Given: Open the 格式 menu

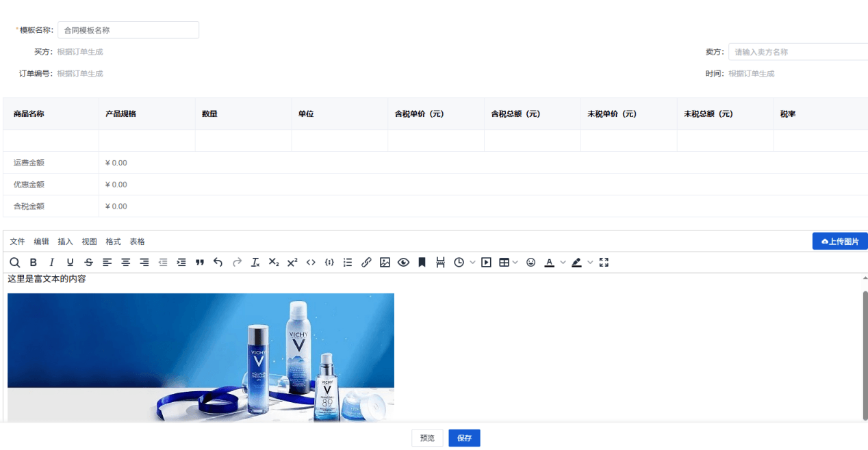Looking at the screenshot, I should pos(113,241).
